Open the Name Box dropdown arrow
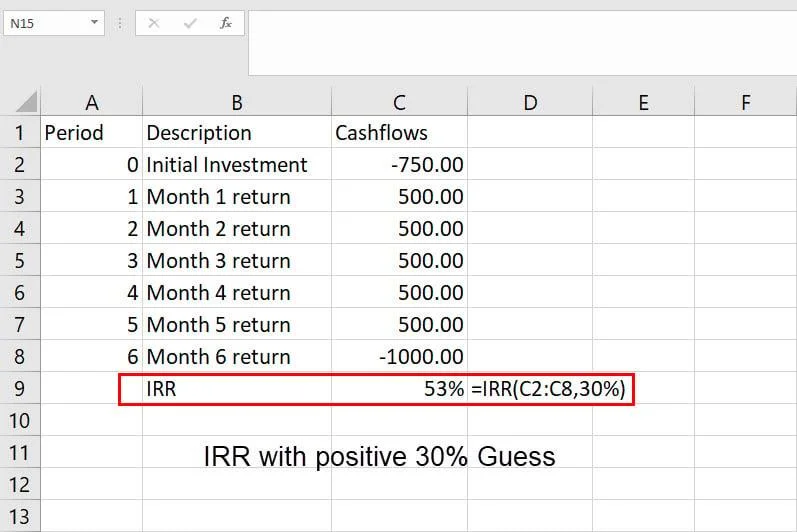The height and width of the screenshot is (532, 797). [x=94, y=23]
